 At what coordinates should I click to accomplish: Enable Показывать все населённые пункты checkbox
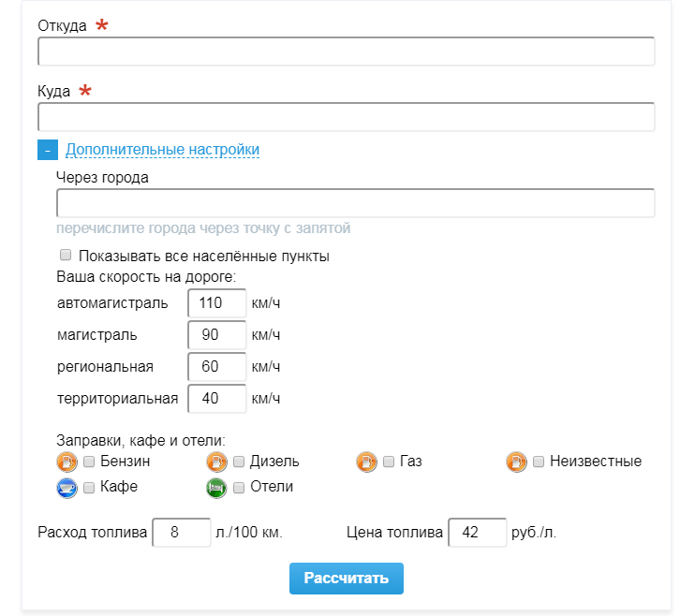66,255
